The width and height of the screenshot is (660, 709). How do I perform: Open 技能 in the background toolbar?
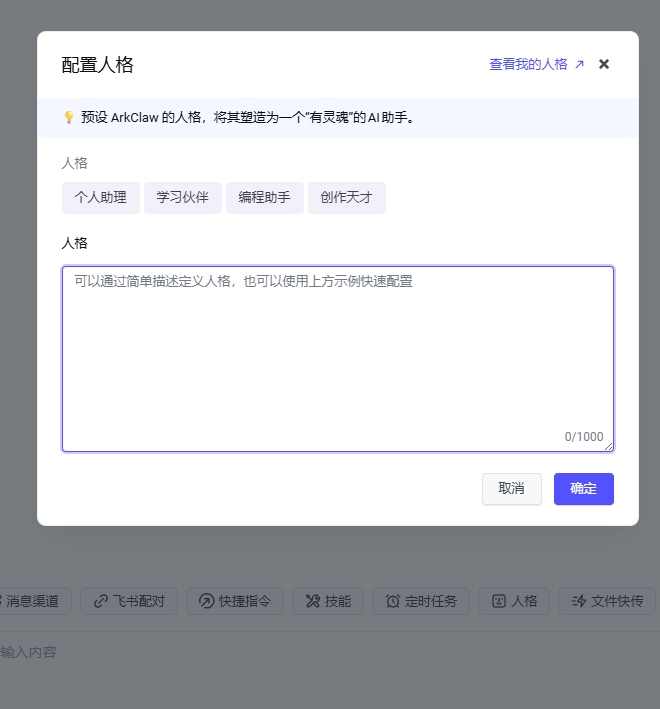[x=328, y=601]
